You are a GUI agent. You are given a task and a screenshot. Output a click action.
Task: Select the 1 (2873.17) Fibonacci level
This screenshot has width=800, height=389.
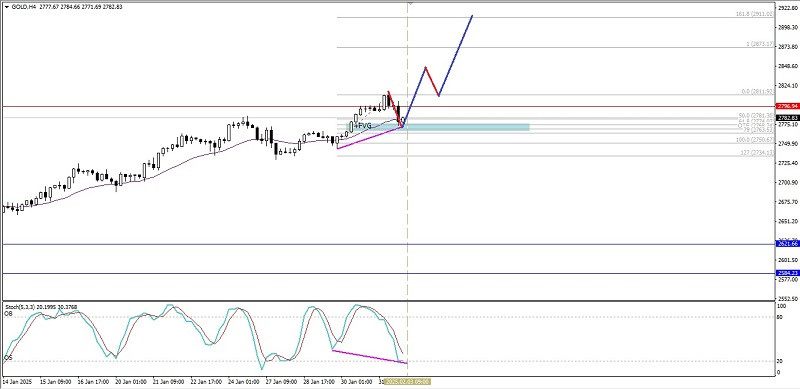click(x=760, y=44)
